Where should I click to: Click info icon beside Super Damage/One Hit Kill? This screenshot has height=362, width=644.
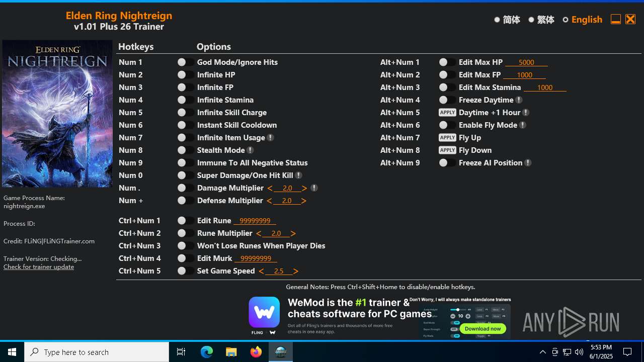[298, 175]
